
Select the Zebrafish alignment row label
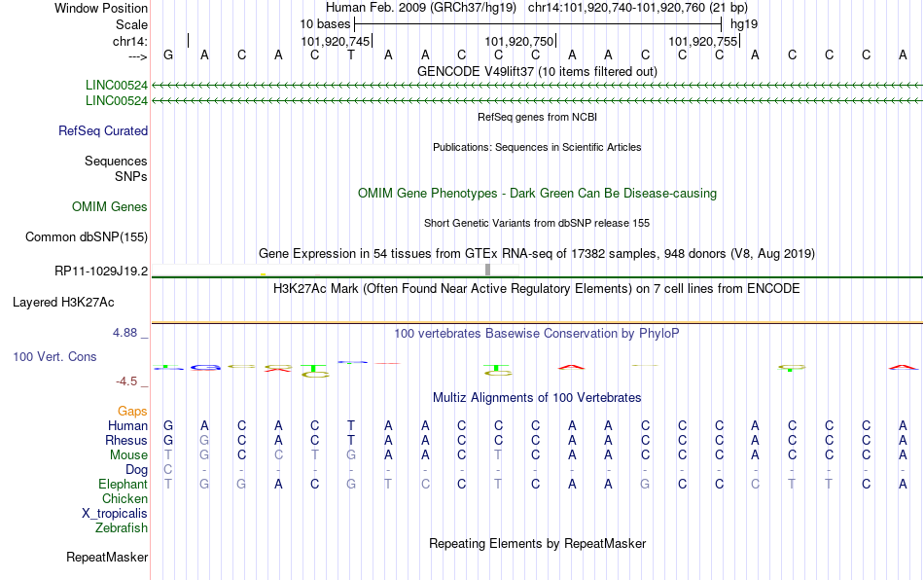tap(122, 528)
